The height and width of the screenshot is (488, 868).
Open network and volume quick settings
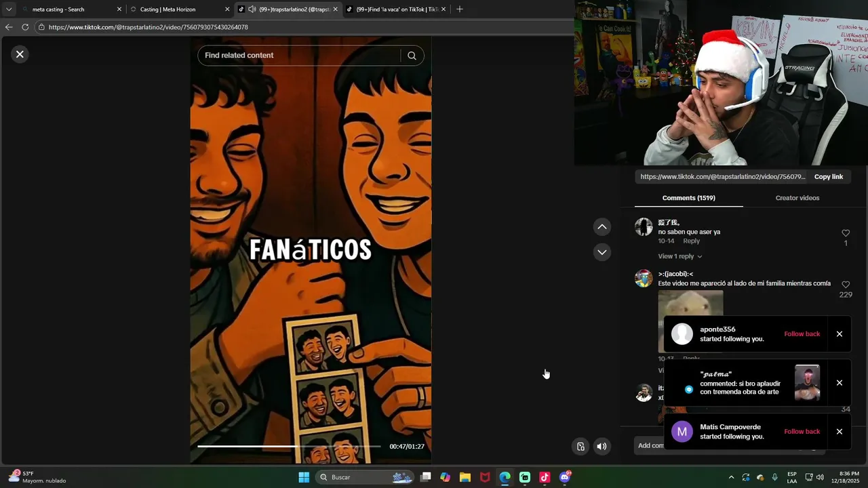tap(814, 477)
